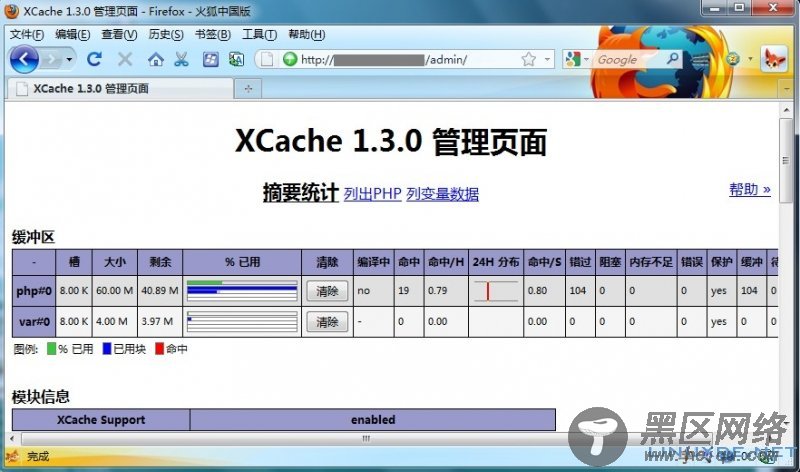Click the XCache Support table cell
This screenshot has width=800, height=472.
101,419
